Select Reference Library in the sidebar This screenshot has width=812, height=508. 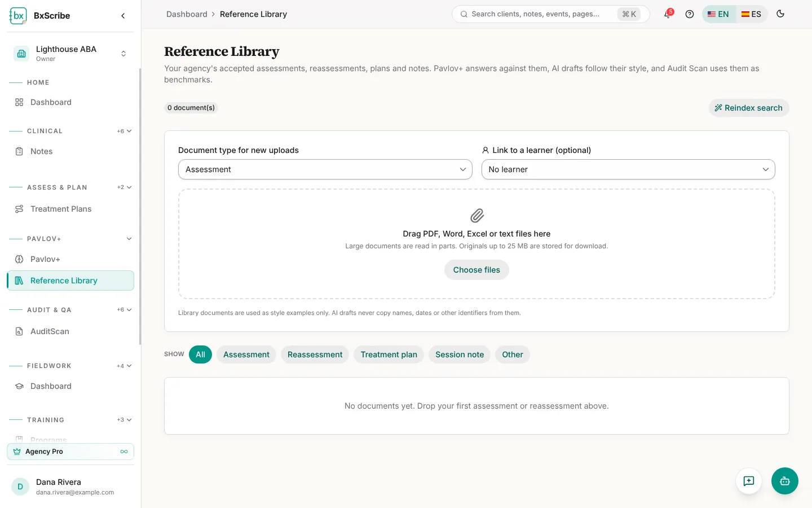(x=70, y=281)
